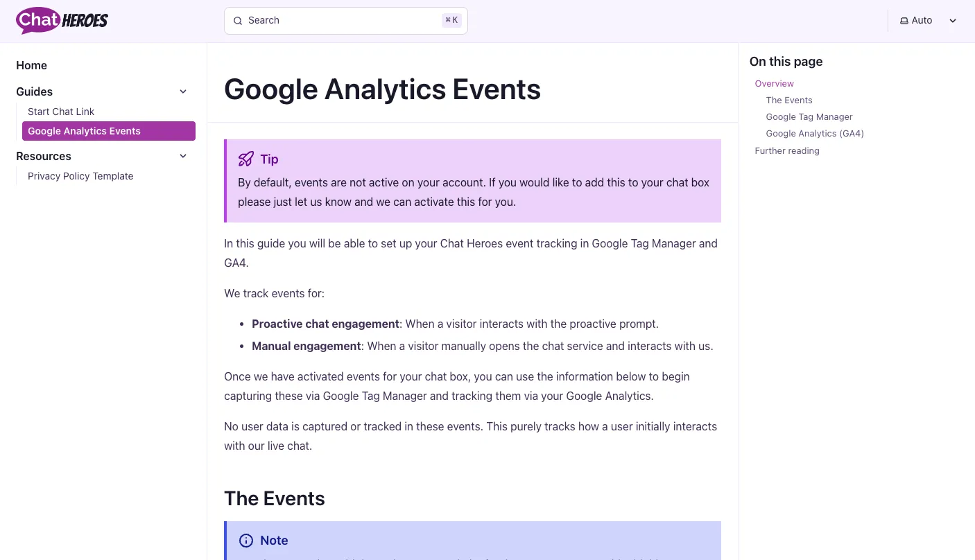Click the info icon in the Note box
The height and width of the screenshot is (560, 975).
coord(246,541)
